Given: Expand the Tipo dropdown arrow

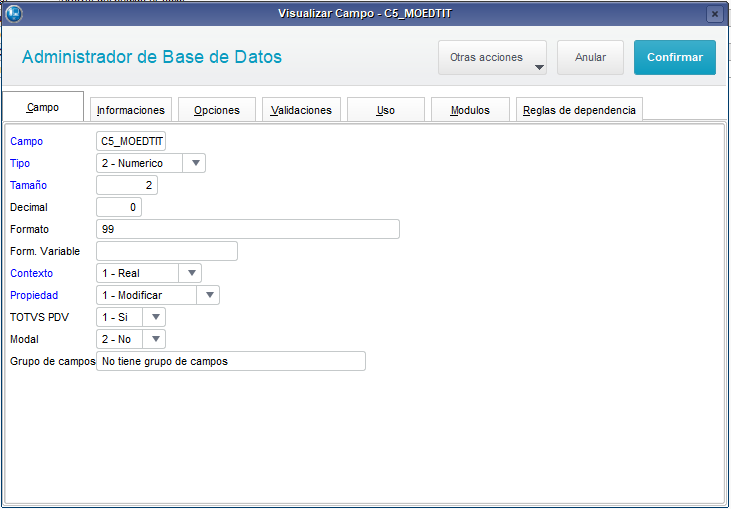Looking at the screenshot, I should click(x=196, y=163).
